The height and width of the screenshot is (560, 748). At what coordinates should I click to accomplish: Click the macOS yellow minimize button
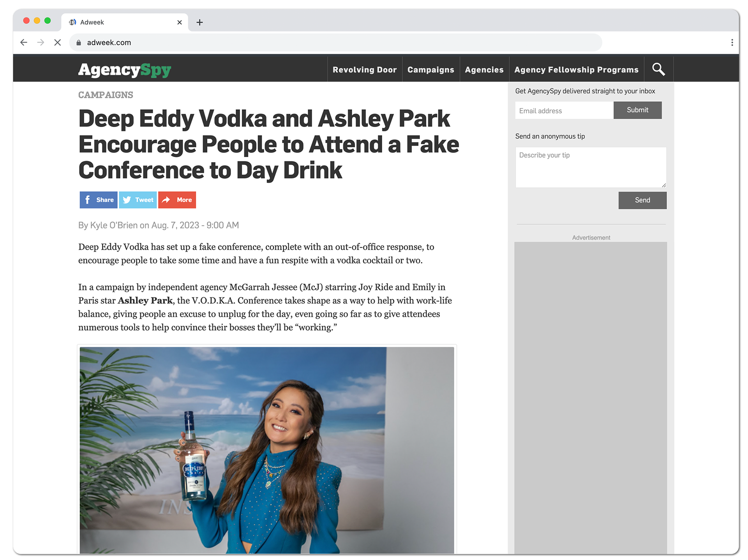point(37,21)
